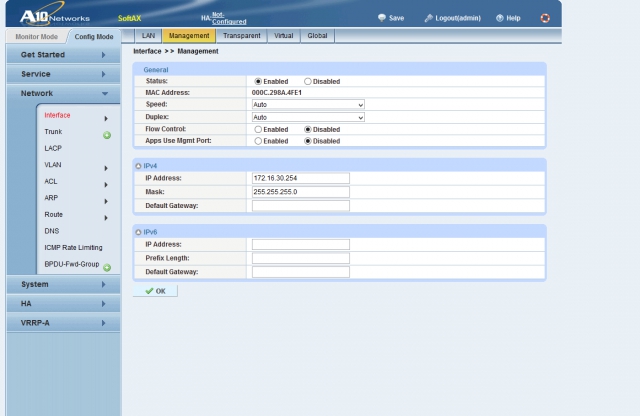This screenshot has height=416, width=640.
Task: Expand the Interface submenu arrow
Action: (x=106, y=118)
